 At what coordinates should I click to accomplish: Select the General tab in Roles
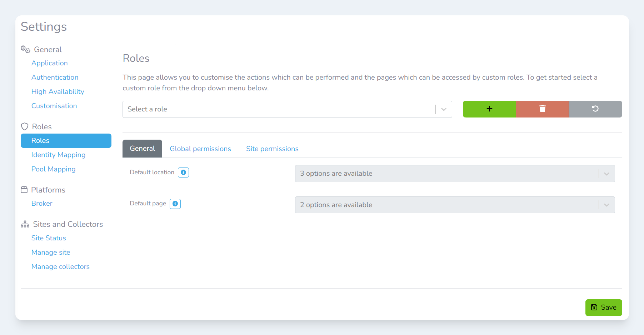click(x=142, y=149)
